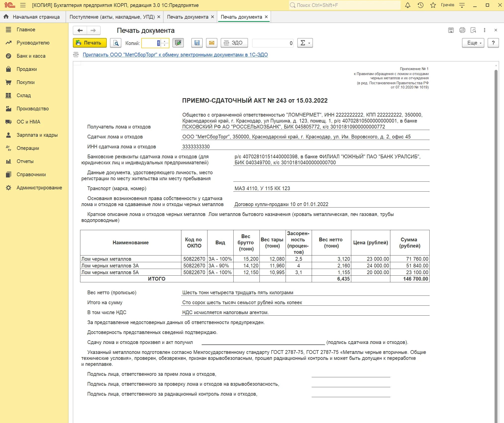Click the yellow Печать button
Screen dimensions: 504x423
90,43
